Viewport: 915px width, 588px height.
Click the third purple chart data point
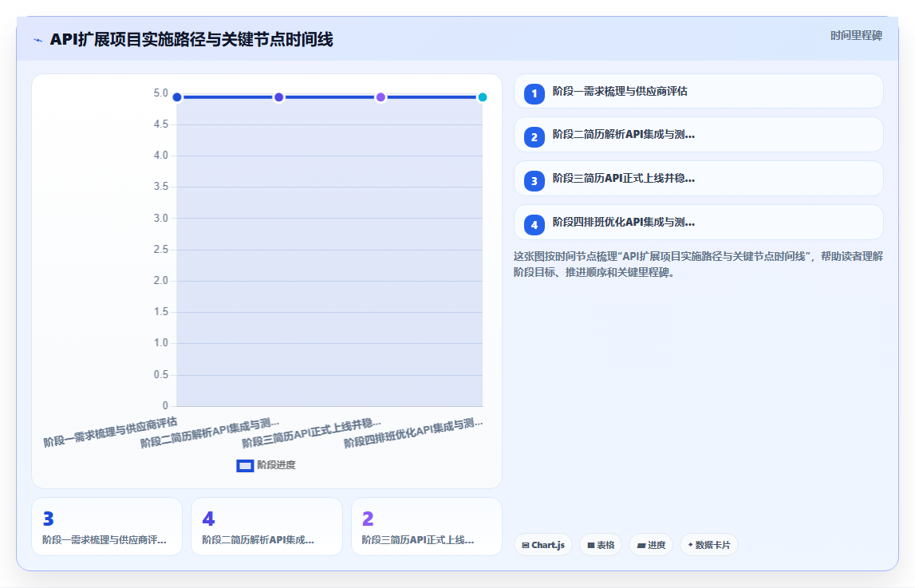tap(381, 97)
